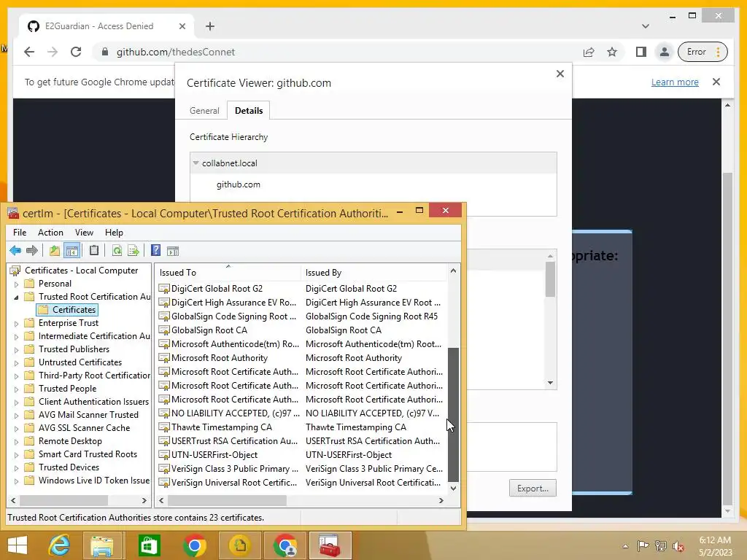Screen dimensions: 747x560
Task: Toggle the Show/Hide Console Tree icon
Action: tap(72, 251)
